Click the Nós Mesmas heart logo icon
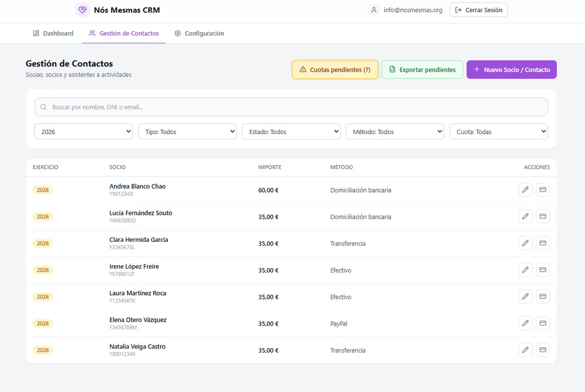 click(x=82, y=10)
